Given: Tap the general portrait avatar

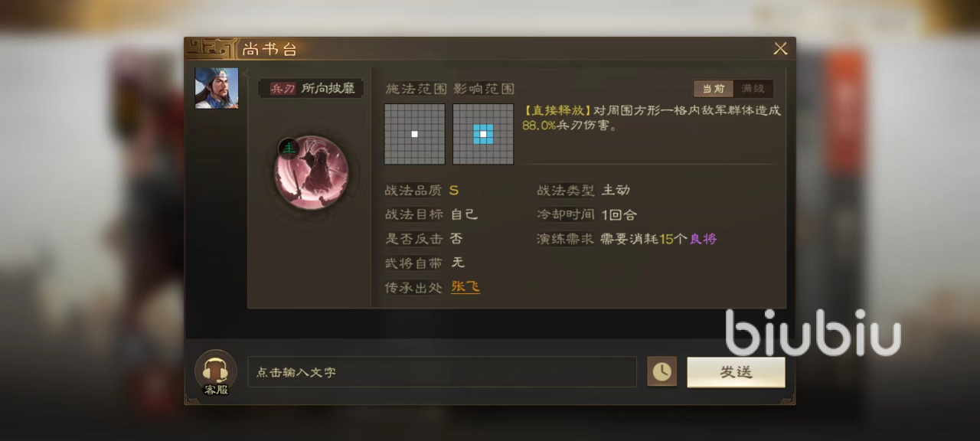Looking at the screenshot, I should 217,88.
